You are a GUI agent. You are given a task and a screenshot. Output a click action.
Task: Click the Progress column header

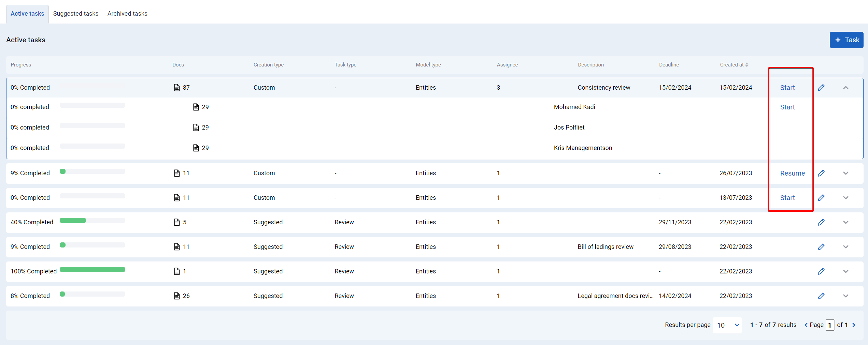(21, 65)
